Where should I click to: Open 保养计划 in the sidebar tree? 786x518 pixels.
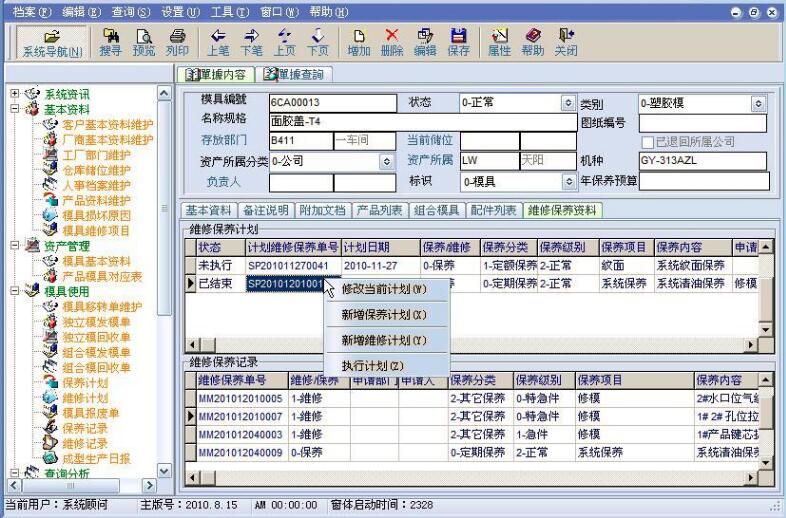click(x=84, y=382)
